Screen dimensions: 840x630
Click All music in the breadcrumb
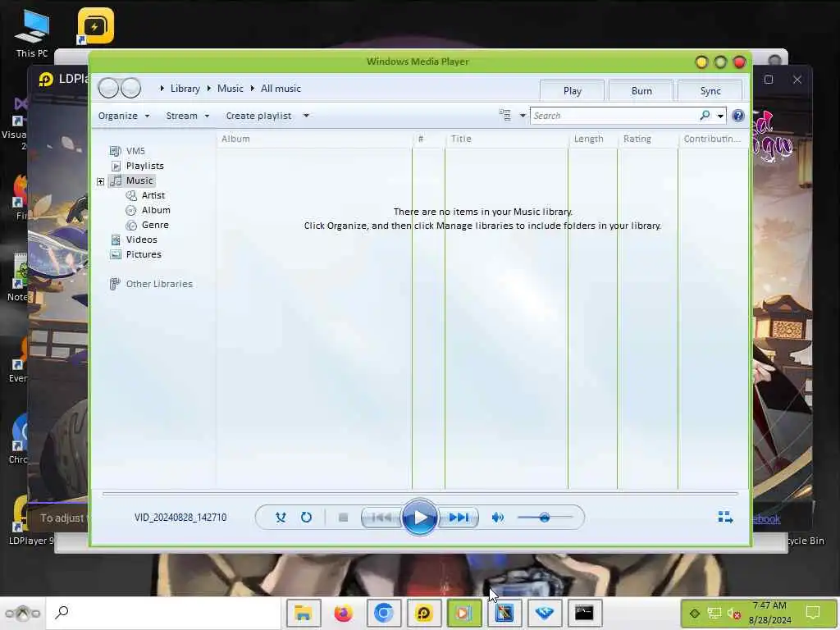pyautogui.click(x=281, y=89)
